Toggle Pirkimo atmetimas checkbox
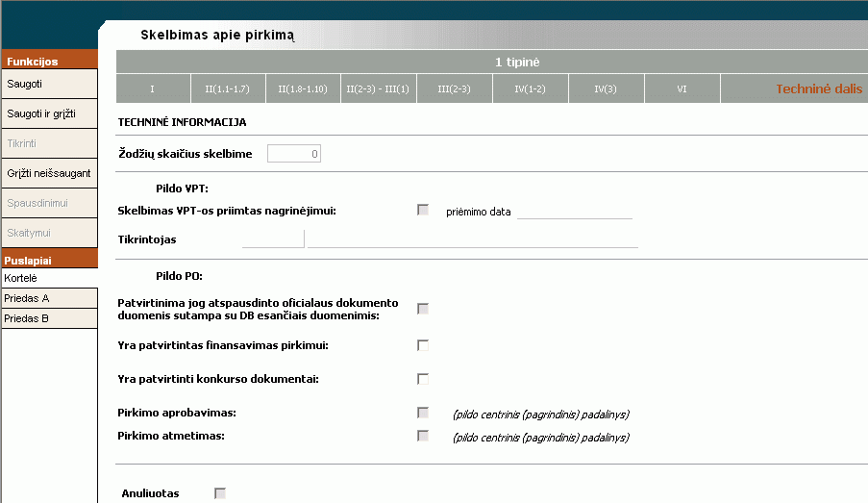Viewport: 868px width, 503px height. coord(423,436)
